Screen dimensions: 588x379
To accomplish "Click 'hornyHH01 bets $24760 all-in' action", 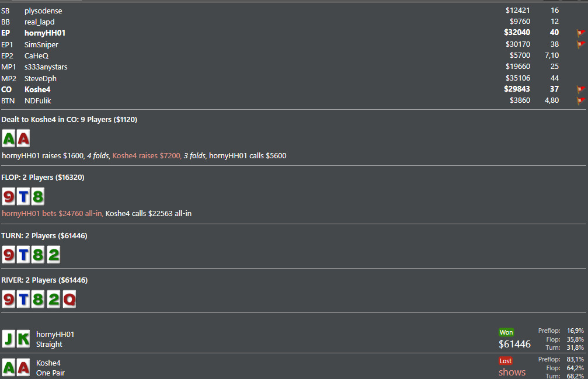I will (52, 213).
